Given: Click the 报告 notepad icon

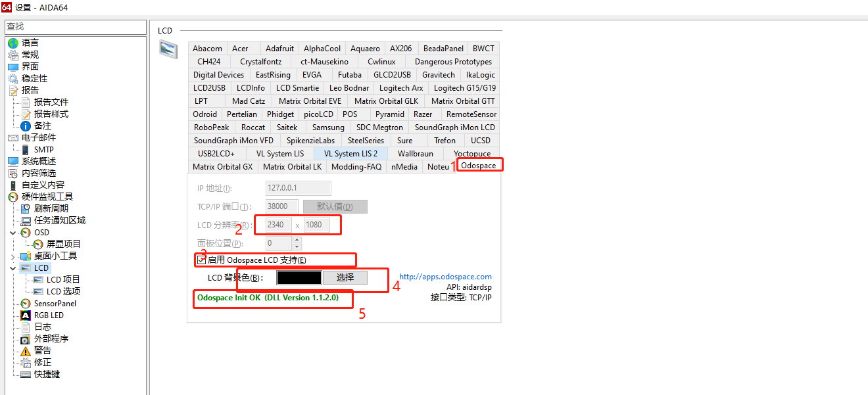Looking at the screenshot, I should pos(13,90).
